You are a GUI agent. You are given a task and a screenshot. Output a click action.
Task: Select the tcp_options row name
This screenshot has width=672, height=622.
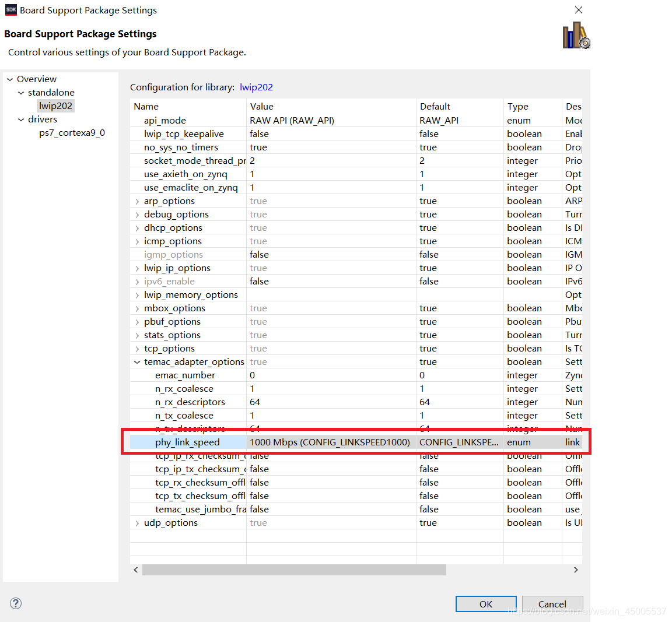[169, 349]
